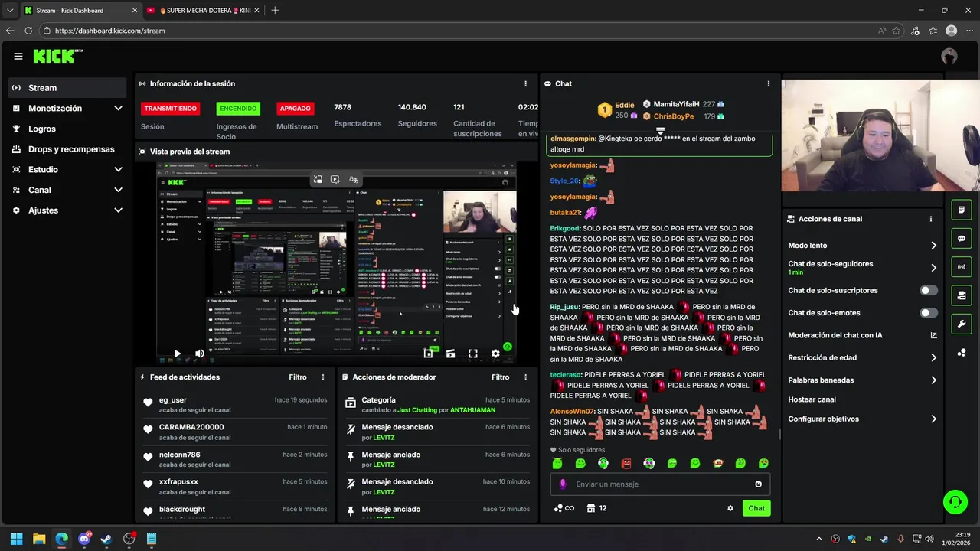Open Moderación del chat con IA link
Screen dimensions: 980x551
point(863,335)
